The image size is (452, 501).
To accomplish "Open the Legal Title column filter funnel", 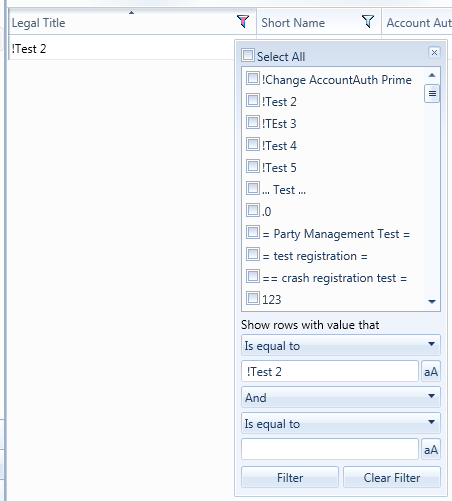I will tap(243, 22).
